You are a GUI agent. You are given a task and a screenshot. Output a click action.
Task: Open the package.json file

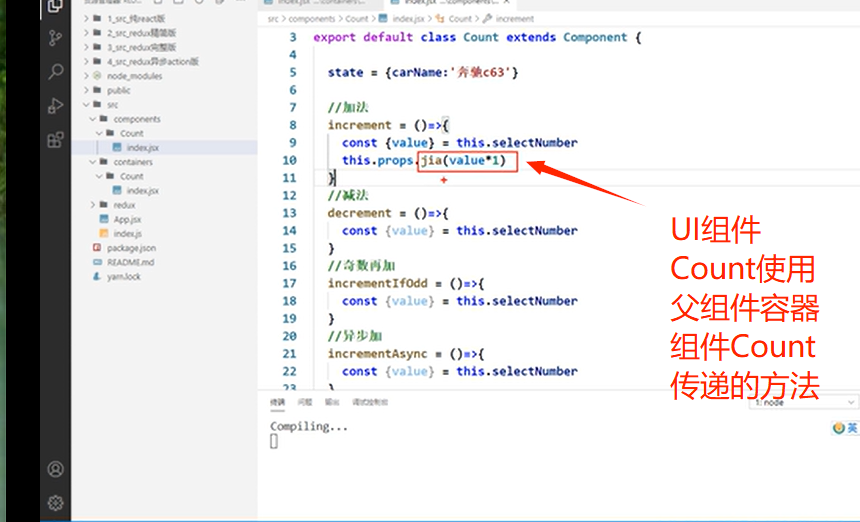(x=131, y=248)
